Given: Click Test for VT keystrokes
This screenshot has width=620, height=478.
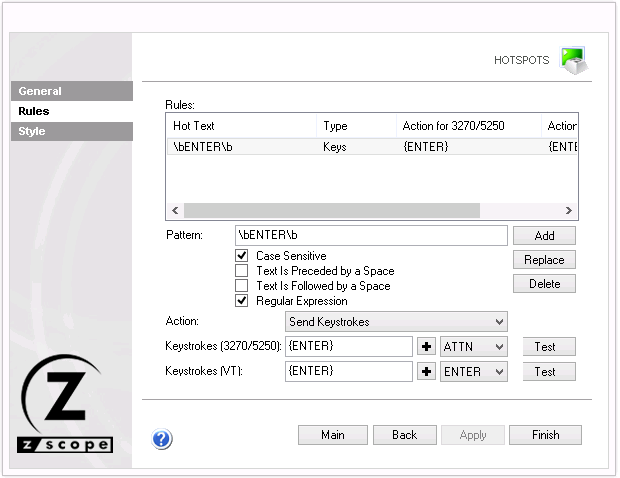Looking at the screenshot, I should pyautogui.click(x=549, y=372).
